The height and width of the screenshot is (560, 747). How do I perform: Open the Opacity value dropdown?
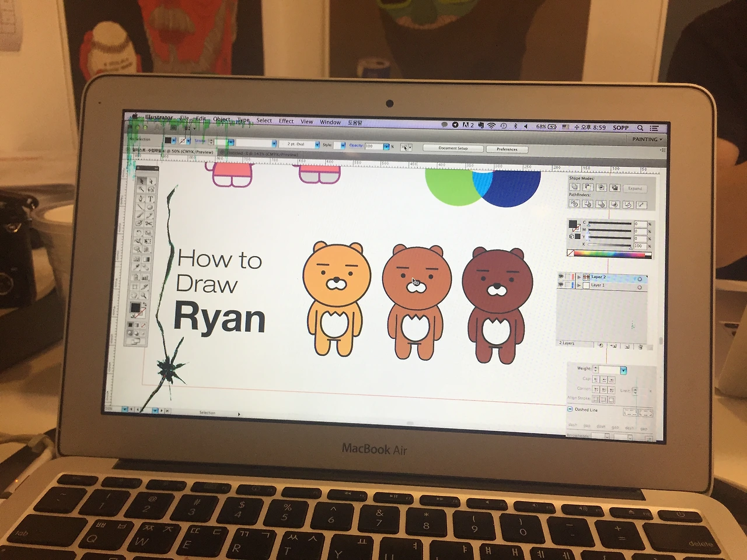pos(386,146)
